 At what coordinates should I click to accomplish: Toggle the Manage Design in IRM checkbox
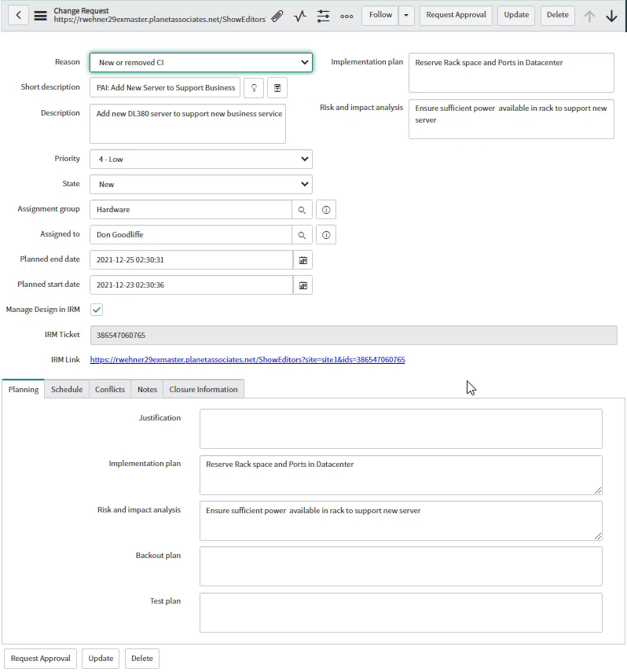click(97, 310)
